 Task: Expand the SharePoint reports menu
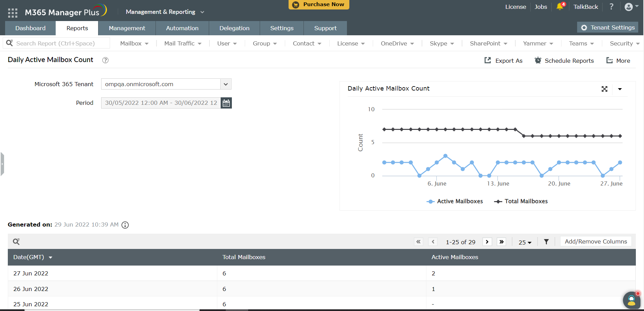(x=489, y=43)
